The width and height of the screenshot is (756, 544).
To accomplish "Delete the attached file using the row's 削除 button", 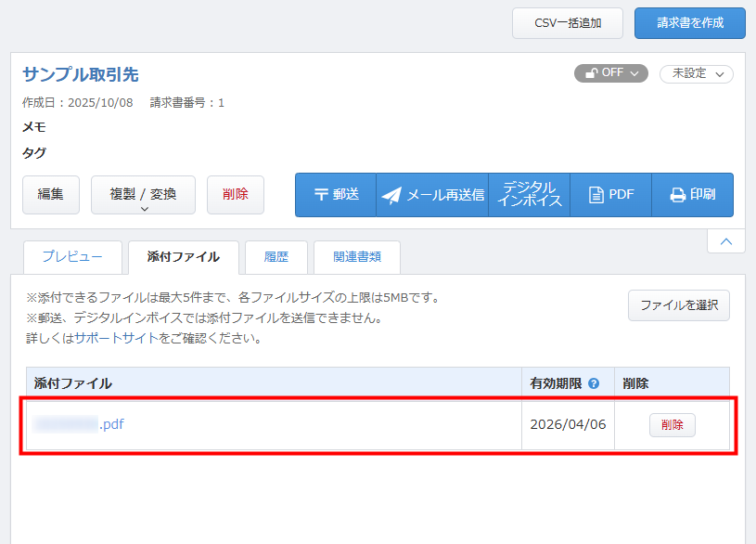I will (x=672, y=425).
